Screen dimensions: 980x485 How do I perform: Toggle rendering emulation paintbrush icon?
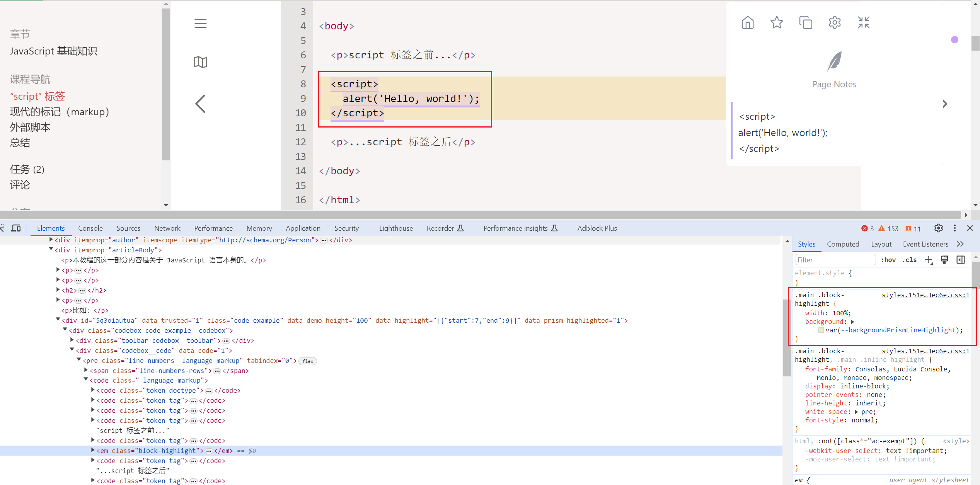coord(944,260)
